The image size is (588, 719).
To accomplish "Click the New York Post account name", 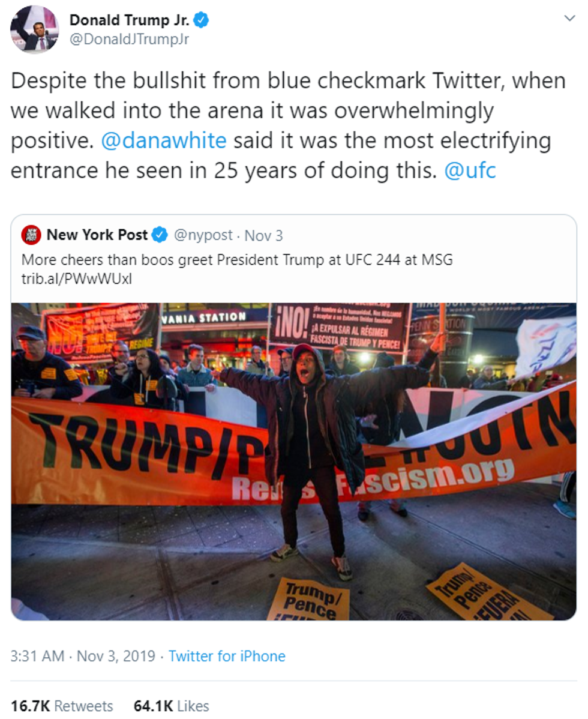I will (x=97, y=235).
